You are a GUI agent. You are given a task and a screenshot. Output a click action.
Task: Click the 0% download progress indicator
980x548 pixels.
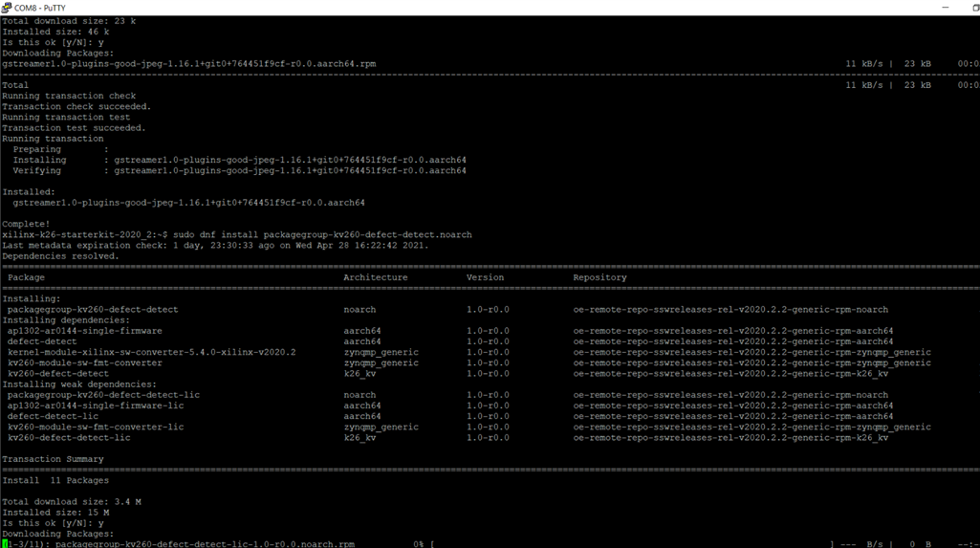click(x=419, y=544)
